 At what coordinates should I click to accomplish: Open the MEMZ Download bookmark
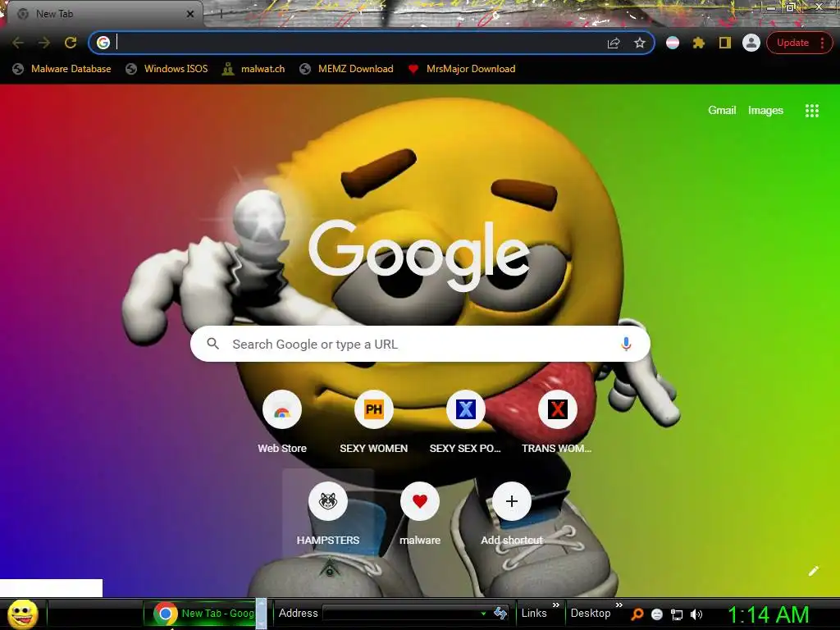coord(347,69)
